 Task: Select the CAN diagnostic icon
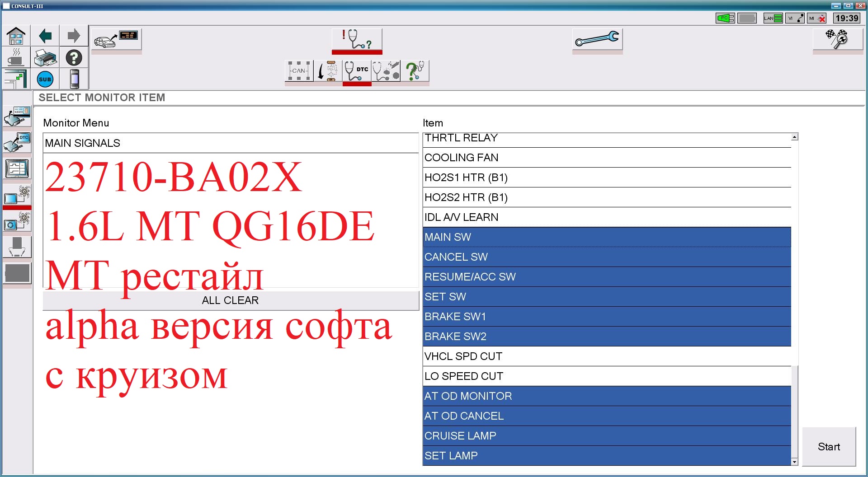point(299,71)
